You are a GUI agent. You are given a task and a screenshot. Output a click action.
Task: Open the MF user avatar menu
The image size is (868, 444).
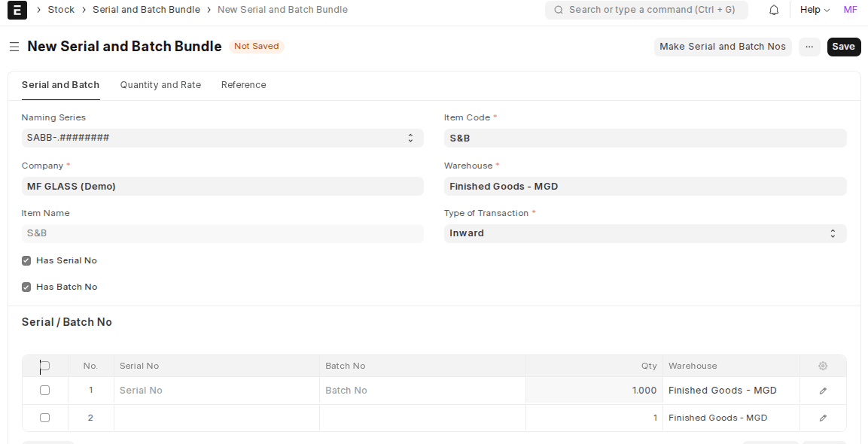(x=850, y=10)
